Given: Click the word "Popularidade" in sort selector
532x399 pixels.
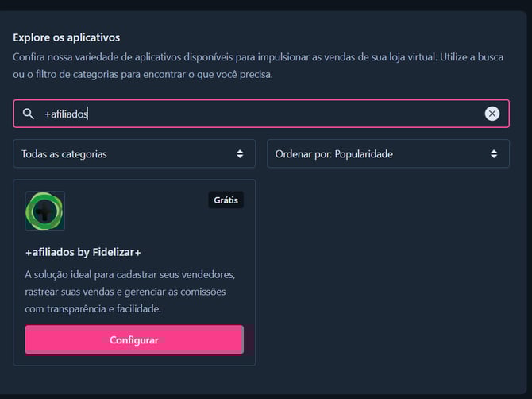Looking at the screenshot, I should click(x=364, y=154).
